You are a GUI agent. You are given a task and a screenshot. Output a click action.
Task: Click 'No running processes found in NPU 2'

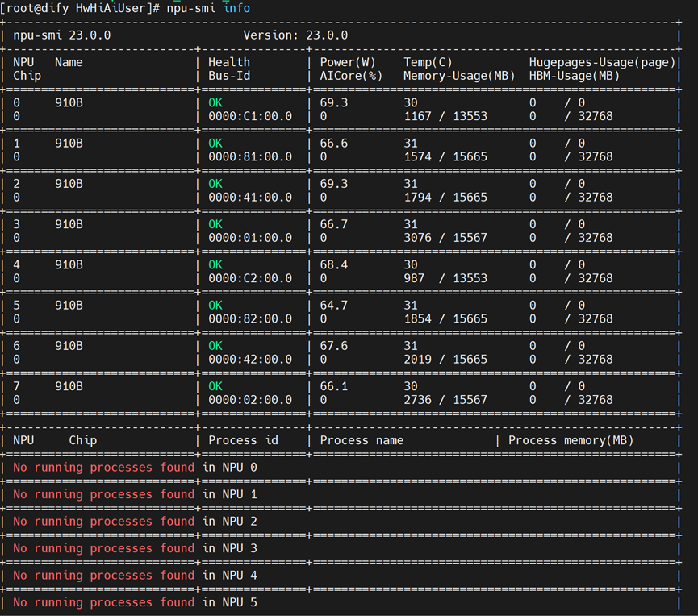pos(135,522)
